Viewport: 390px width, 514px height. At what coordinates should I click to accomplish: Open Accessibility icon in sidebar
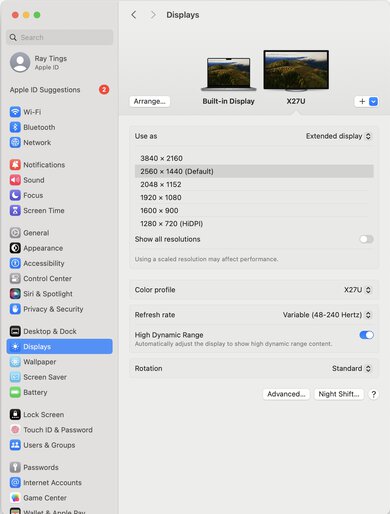click(15, 263)
